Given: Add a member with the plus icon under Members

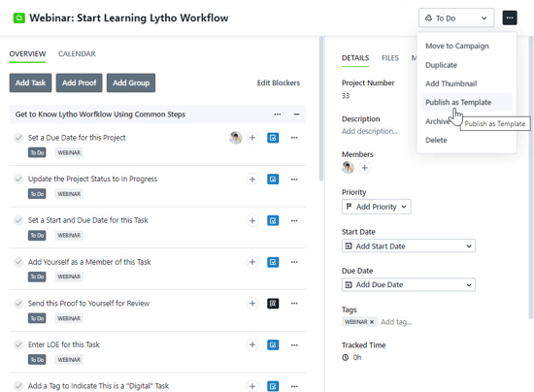Looking at the screenshot, I should 364,168.
